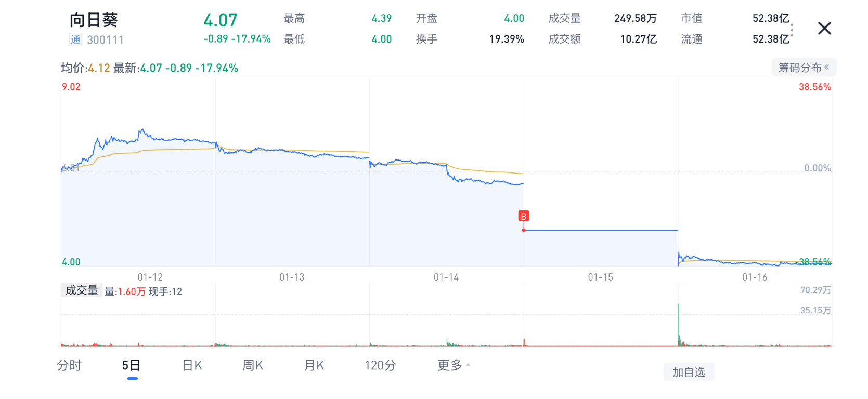The image size is (868, 399).
Task: Switch to 日K chart
Action: click(192, 366)
